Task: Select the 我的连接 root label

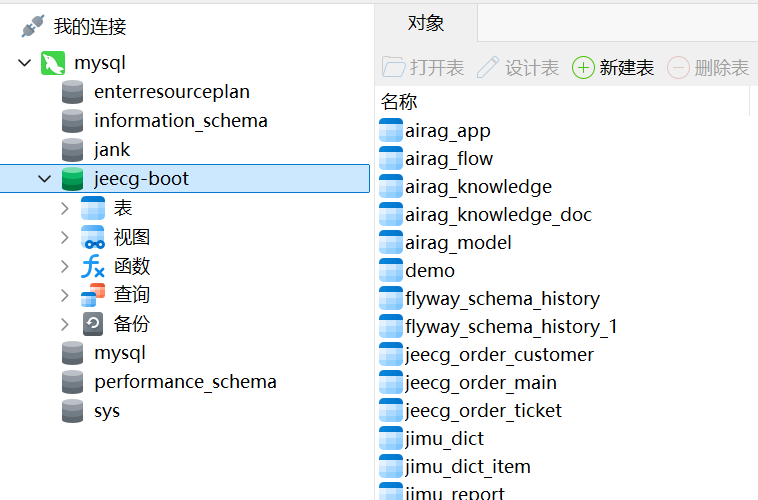Action: pos(90,26)
